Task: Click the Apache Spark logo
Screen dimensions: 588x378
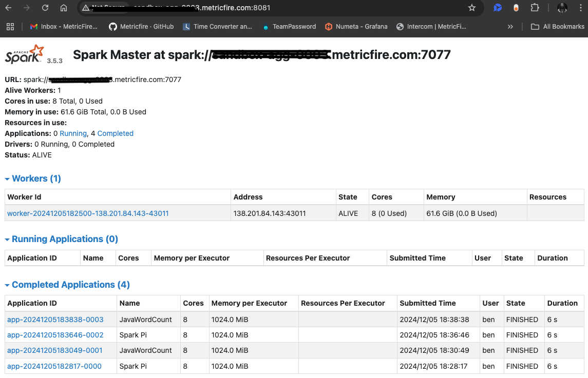Action: coord(24,54)
